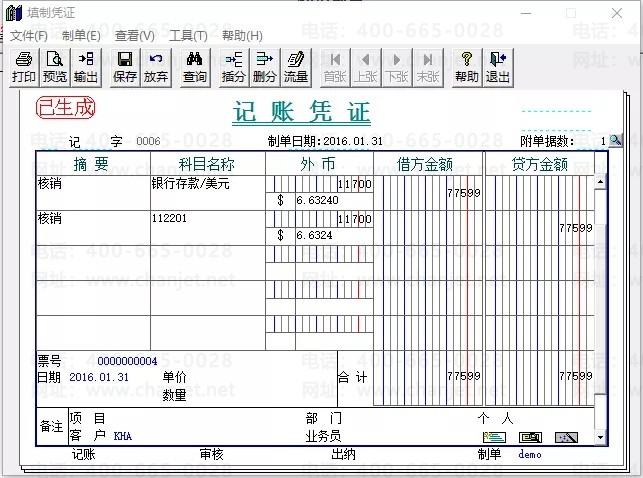
Task: Select the 银行存款/美元 subject cell
Action: click(x=208, y=193)
